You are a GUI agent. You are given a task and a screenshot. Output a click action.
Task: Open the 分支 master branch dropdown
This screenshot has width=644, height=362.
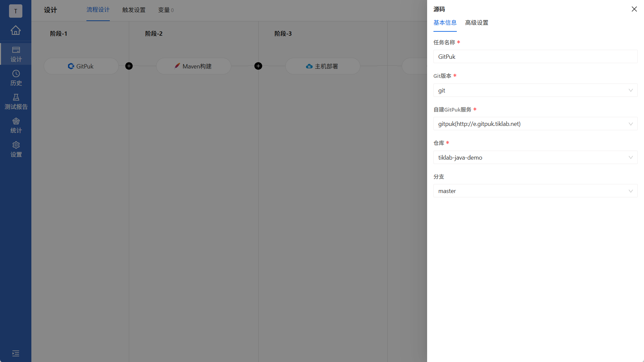[x=535, y=191]
